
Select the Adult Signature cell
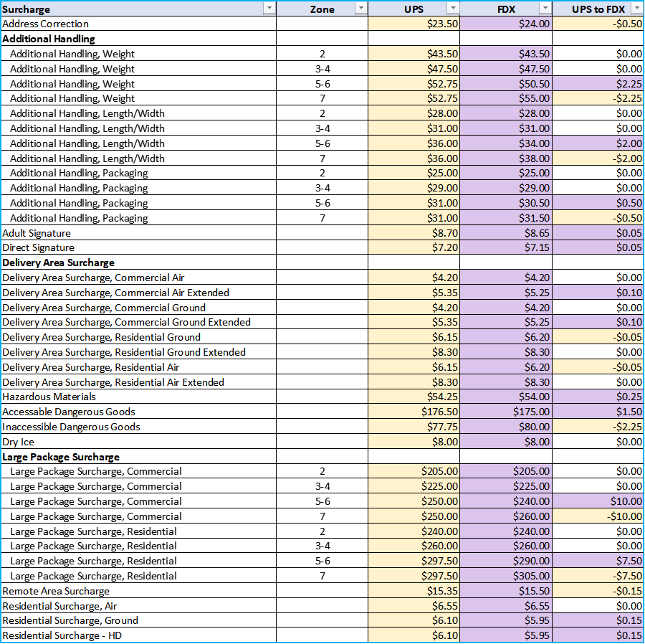coord(138,233)
